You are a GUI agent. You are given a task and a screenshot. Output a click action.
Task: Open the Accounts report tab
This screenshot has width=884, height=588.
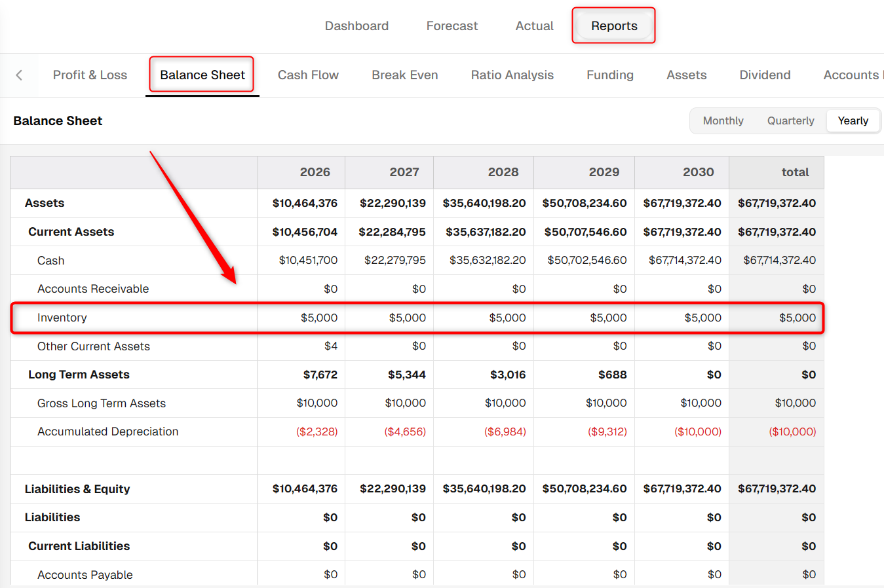click(x=851, y=75)
